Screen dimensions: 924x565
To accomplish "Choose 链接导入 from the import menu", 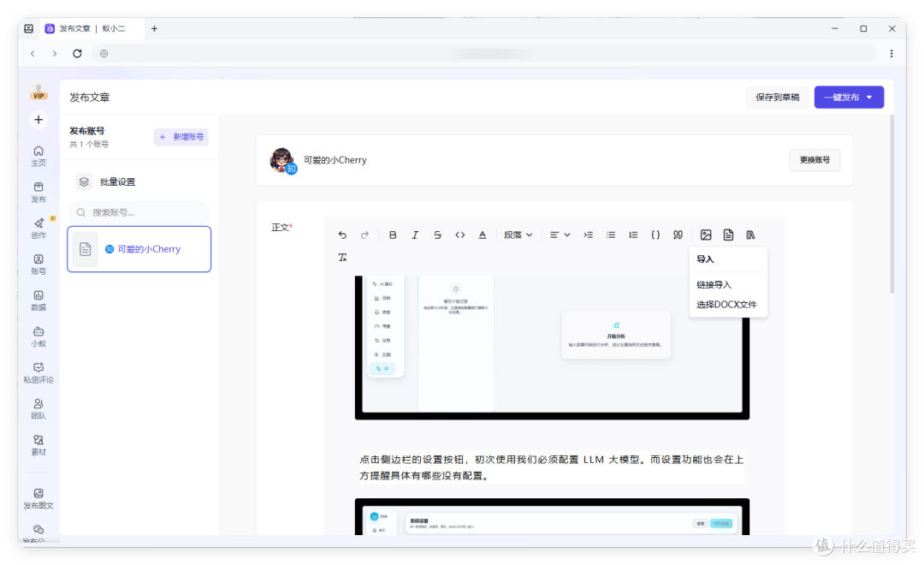I will tap(714, 284).
